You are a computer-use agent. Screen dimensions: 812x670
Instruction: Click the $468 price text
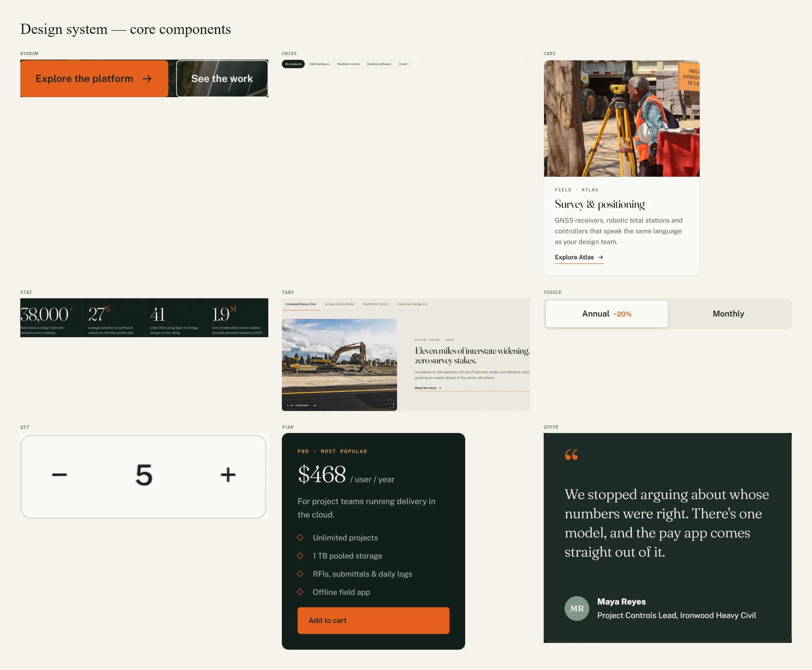click(322, 474)
